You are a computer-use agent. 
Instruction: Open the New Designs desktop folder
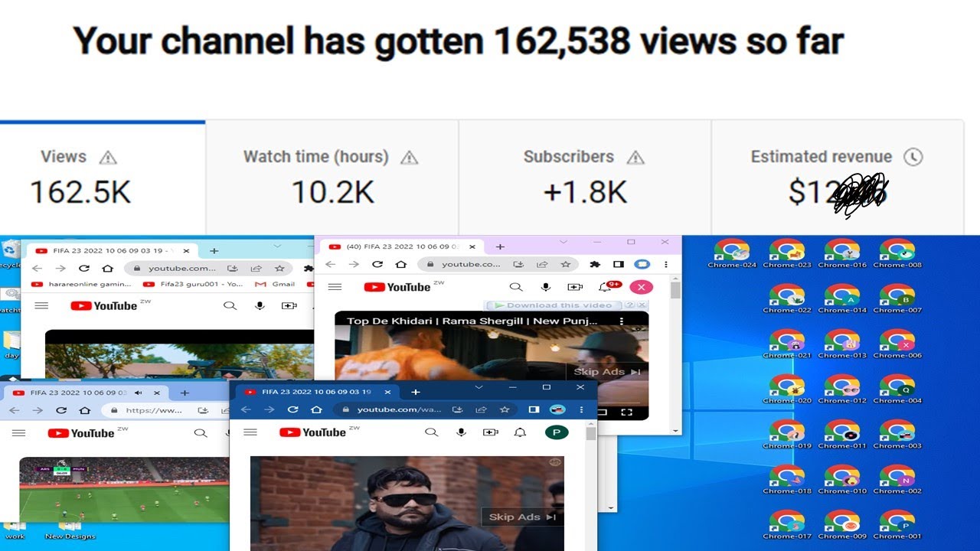click(x=70, y=530)
